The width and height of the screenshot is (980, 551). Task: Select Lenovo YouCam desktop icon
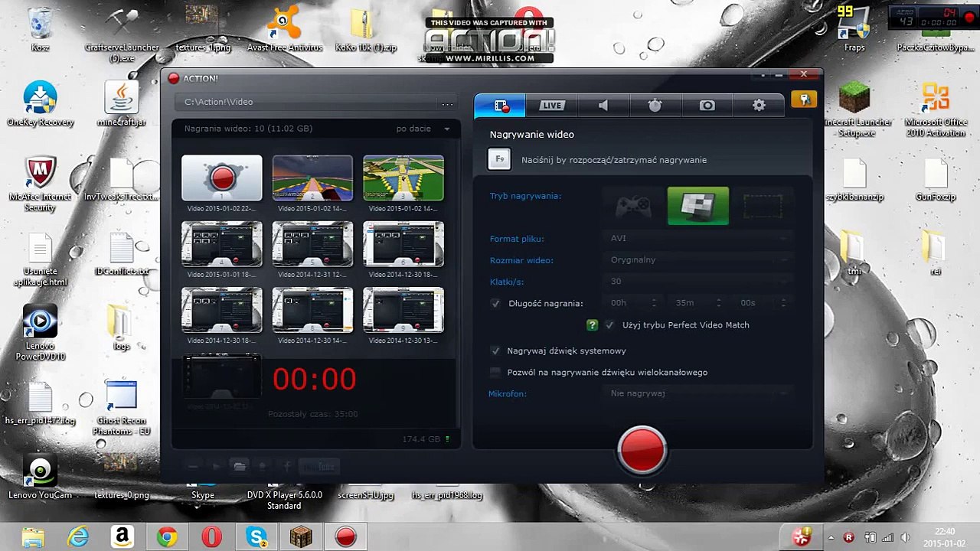(x=40, y=477)
